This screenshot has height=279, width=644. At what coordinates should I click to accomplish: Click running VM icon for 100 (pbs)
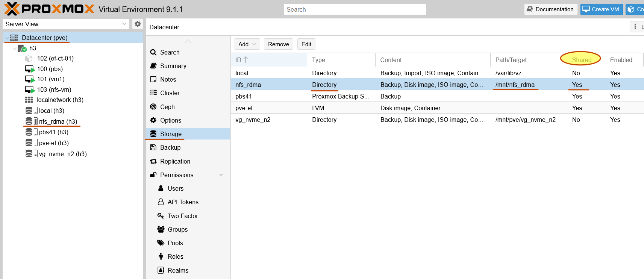tap(30, 69)
